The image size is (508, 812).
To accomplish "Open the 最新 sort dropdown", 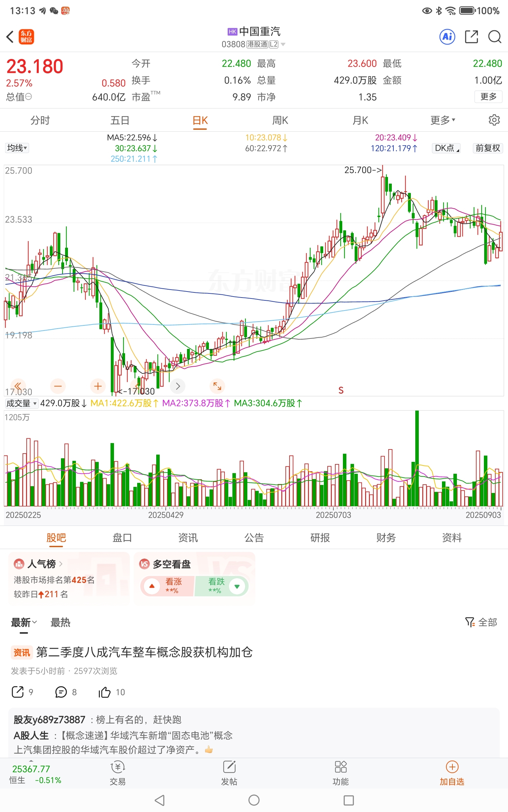I will pos(24,622).
